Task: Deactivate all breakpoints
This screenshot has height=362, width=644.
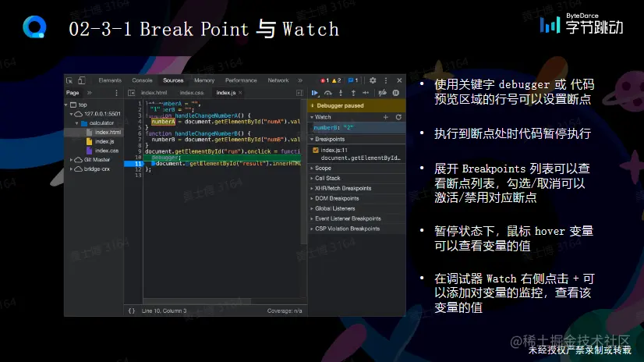Action: pyautogui.click(x=382, y=93)
